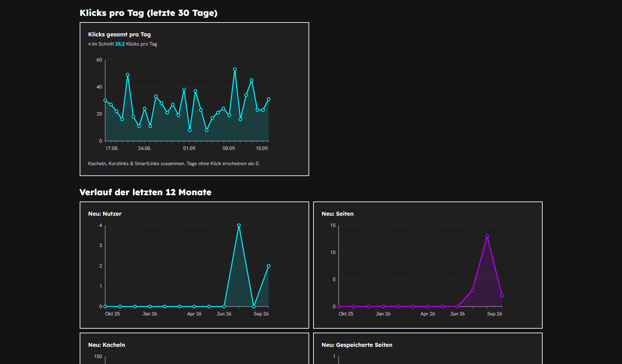Image resolution: width=622 pixels, height=364 pixels.
Task: Select the "Neu: Gespeicherte Seiten" chart title
Action: [x=357, y=345]
